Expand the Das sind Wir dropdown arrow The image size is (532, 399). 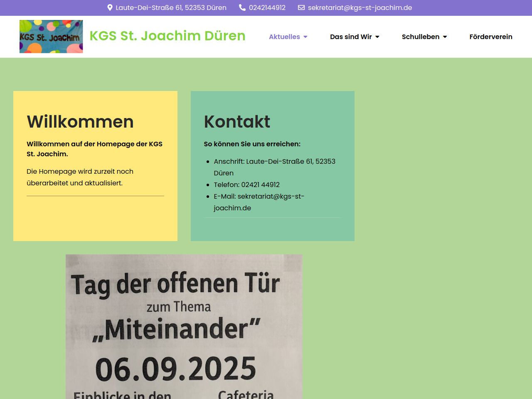click(x=377, y=37)
